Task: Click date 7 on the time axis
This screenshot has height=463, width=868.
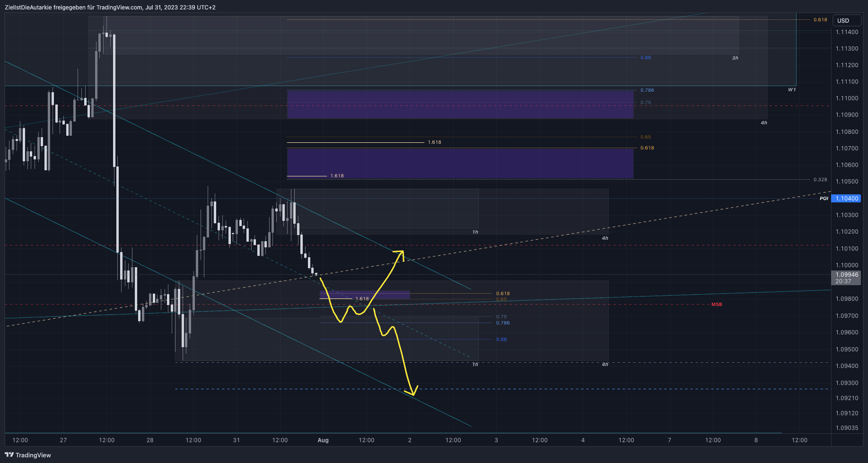Action: [x=669, y=440]
